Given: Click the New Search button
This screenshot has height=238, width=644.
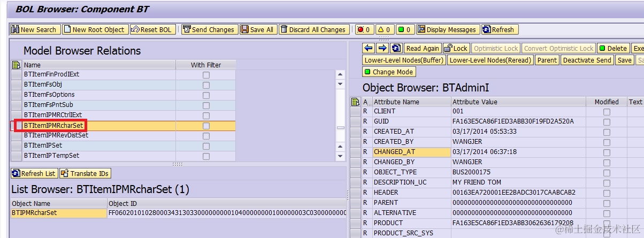Looking at the screenshot, I should point(35,29).
